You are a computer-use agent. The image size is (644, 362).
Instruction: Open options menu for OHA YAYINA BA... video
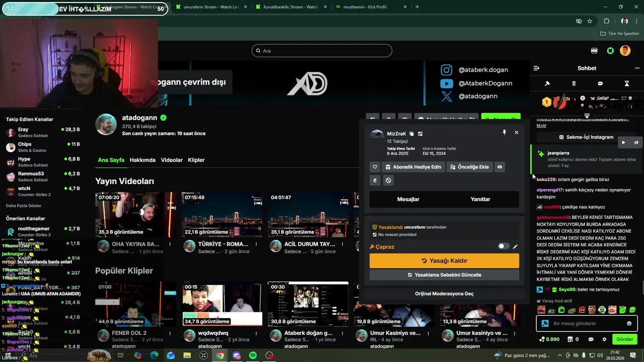tap(170, 244)
